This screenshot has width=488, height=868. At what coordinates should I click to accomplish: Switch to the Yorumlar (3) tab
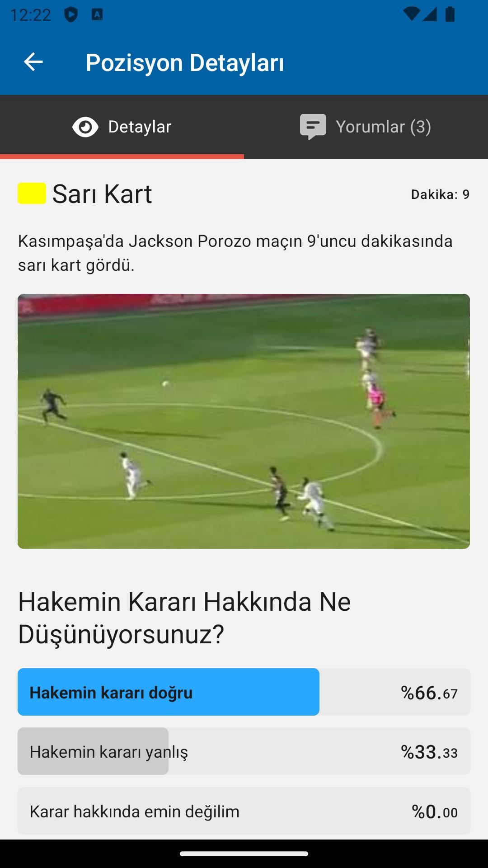[366, 127]
